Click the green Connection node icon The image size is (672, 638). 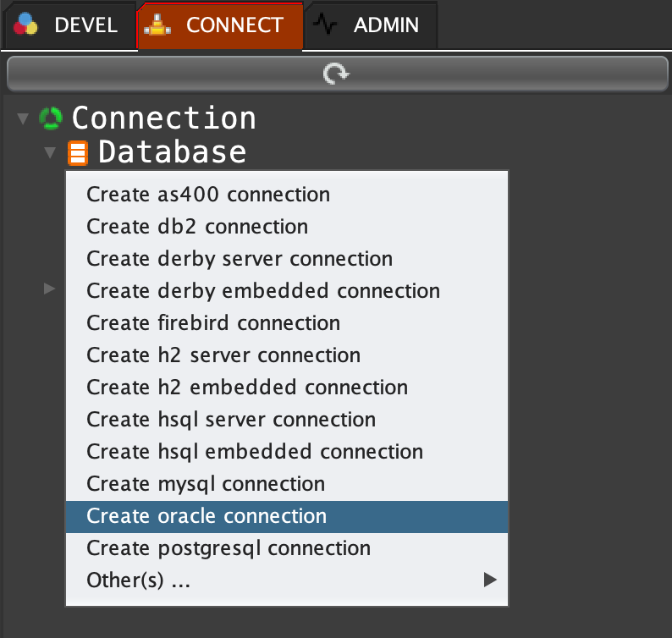click(x=51, y=118)
